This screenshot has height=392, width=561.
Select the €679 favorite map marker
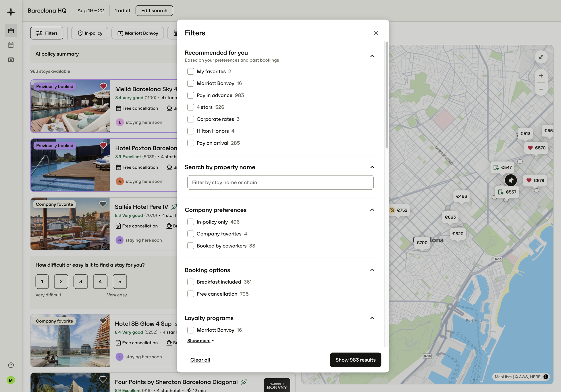coord(535,181)
